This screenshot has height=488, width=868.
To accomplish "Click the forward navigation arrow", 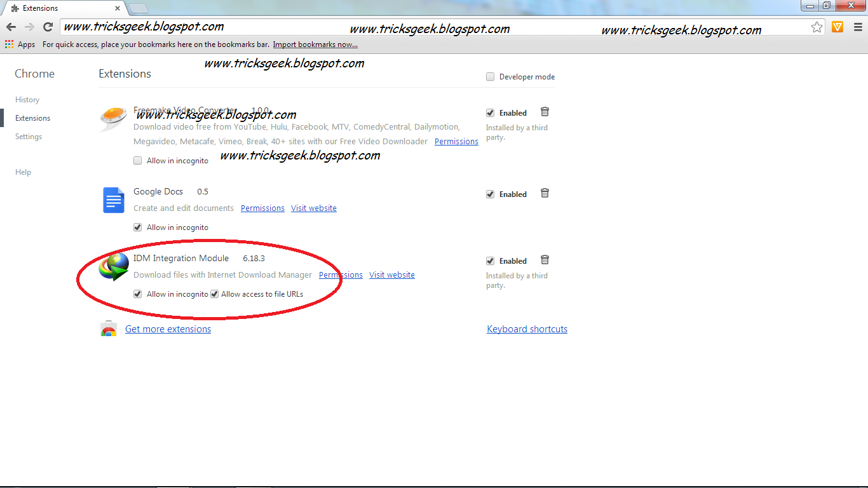I will pyautogui.click(x=29, y=27).
